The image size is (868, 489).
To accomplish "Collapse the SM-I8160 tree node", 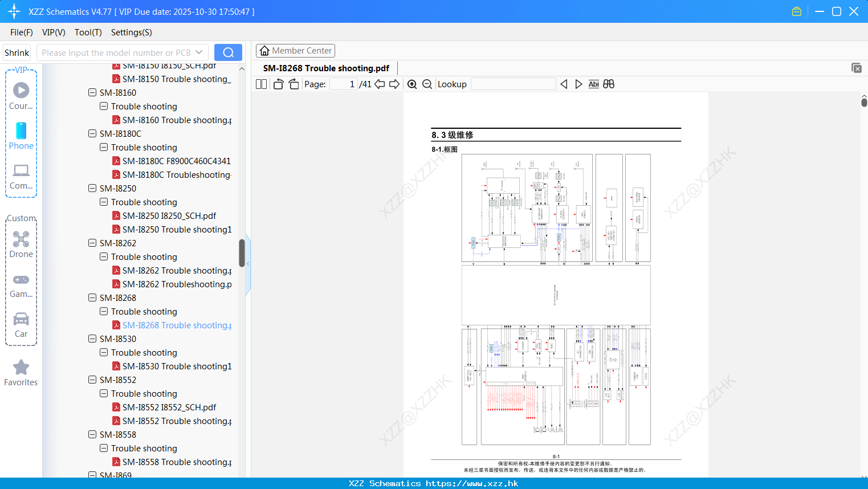I will (92, 92).
